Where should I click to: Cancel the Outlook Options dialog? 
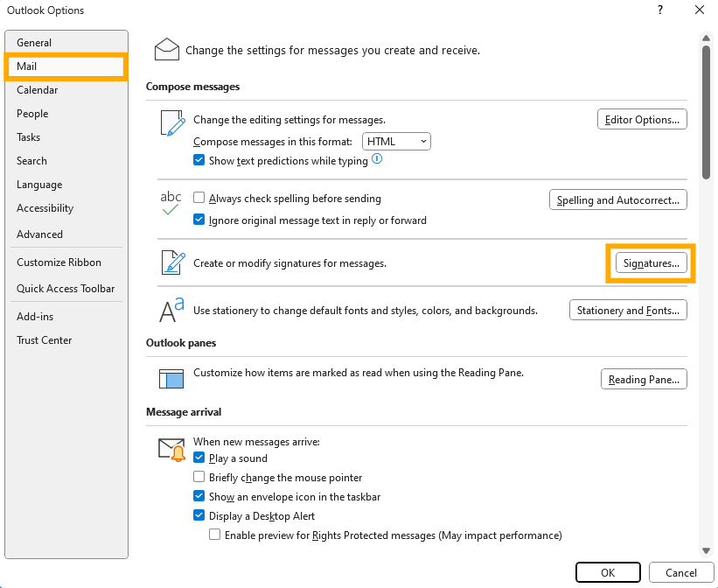(x=681, y=572)
